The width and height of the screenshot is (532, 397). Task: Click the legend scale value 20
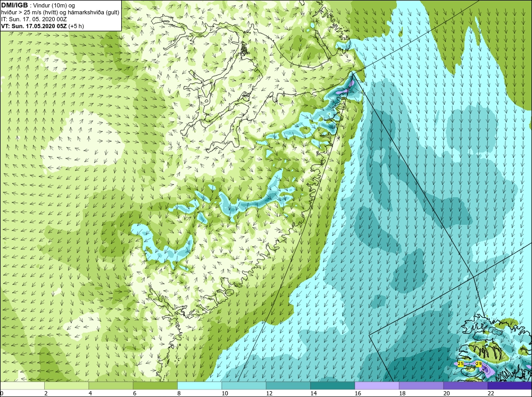click(446, 393)
